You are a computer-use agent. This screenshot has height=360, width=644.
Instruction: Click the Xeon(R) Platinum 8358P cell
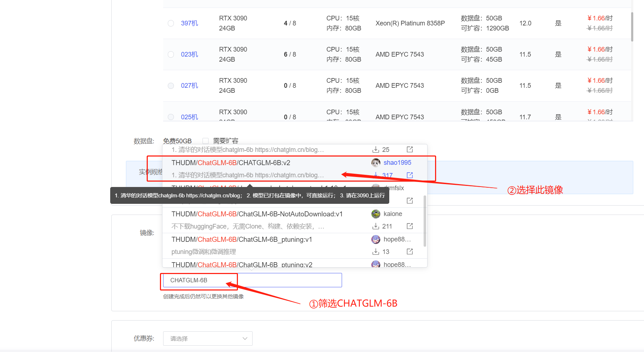coord(410,23)
